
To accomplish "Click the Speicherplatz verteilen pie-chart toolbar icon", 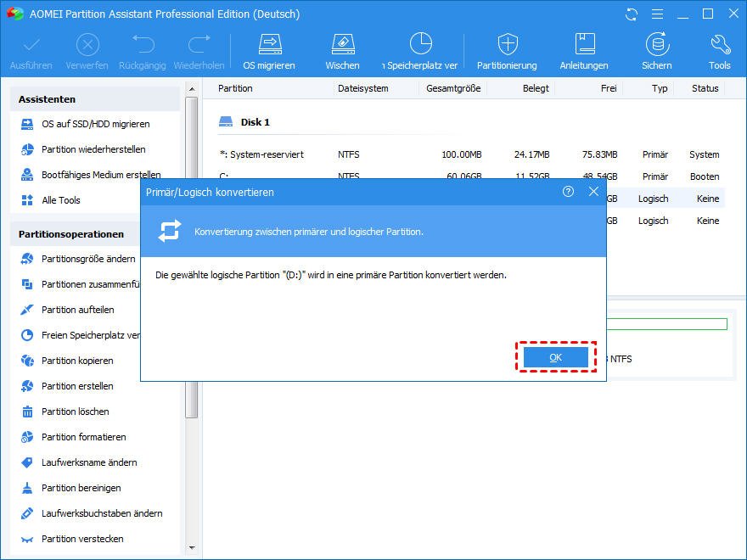I will point(421,43).
